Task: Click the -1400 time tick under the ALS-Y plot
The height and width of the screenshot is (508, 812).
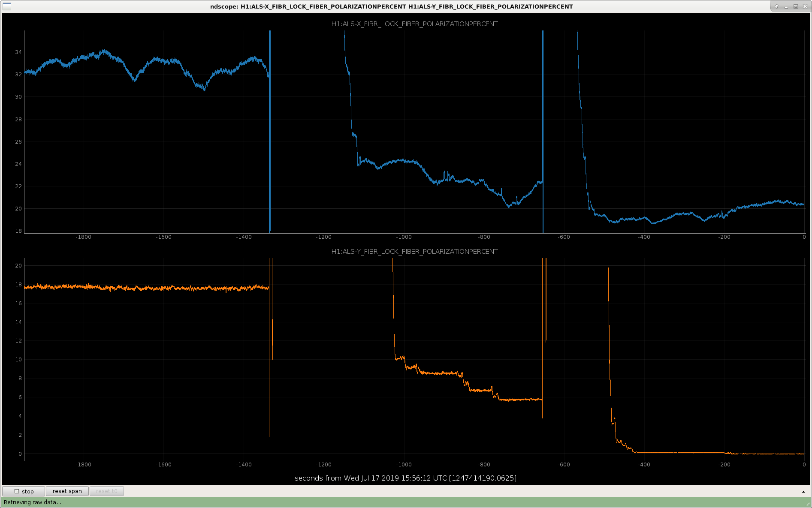Action: (244, 465)
